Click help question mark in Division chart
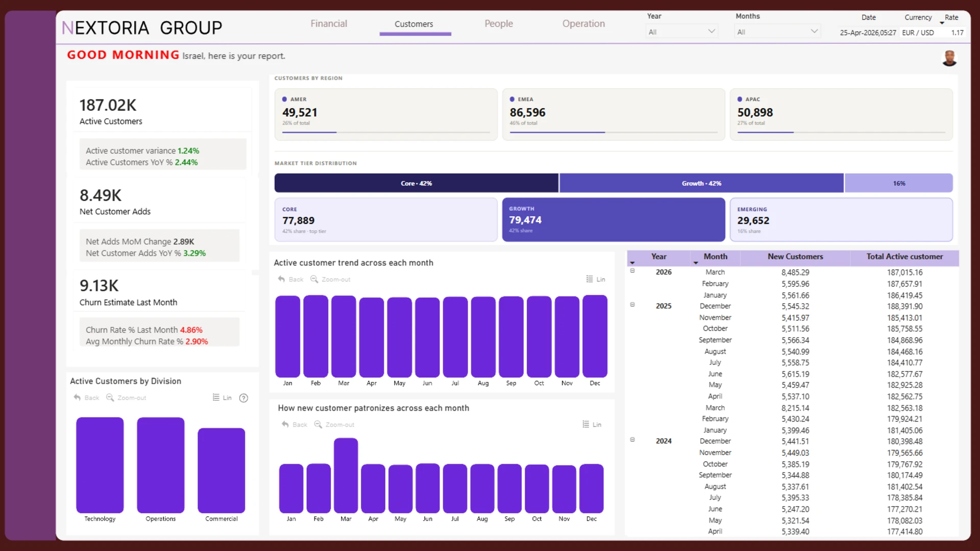The width and height of the screenshot is (980, 551). [x=243, y=398]
